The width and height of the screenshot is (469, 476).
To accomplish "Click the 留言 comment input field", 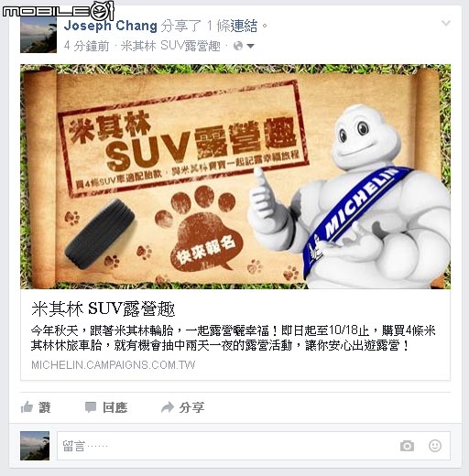I will point(254,446).
